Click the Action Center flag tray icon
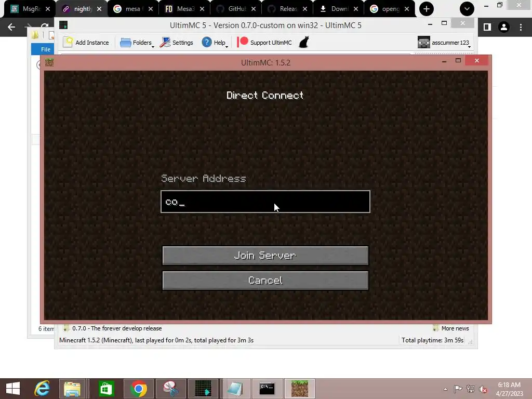Image resolution: width=532 pixels, height=399 pixels. pos(458,389)
